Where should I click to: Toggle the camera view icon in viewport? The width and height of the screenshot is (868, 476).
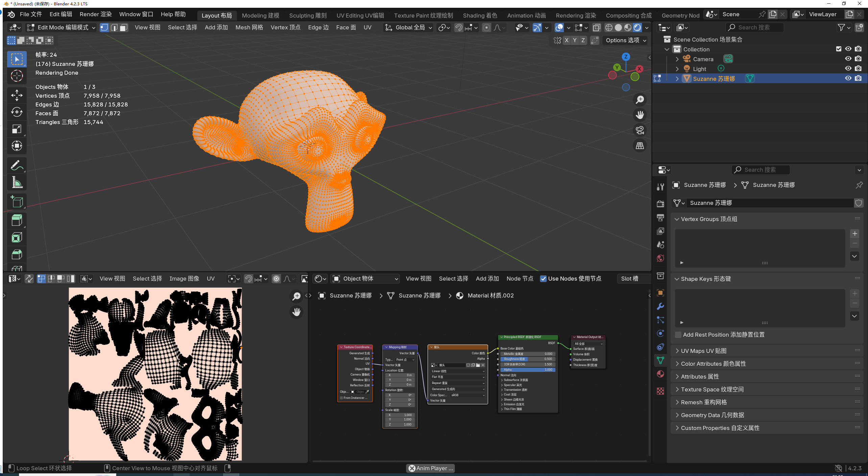pos(640,130)
